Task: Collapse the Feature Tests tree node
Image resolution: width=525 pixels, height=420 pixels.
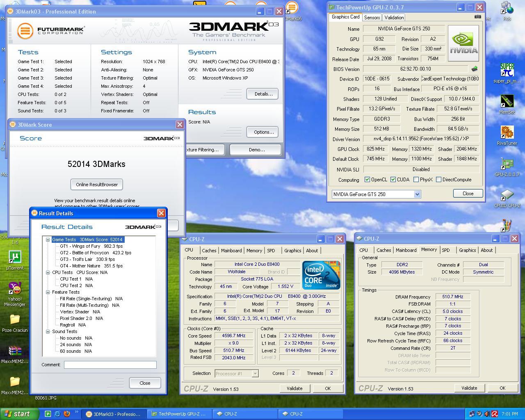Action: pyautogui.click(x=48, y=292)
